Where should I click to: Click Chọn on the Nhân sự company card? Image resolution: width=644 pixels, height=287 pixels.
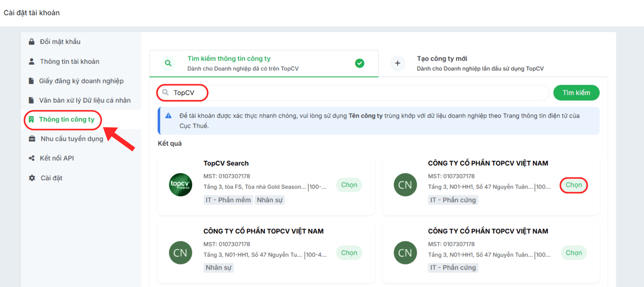(x=349, y=253)
